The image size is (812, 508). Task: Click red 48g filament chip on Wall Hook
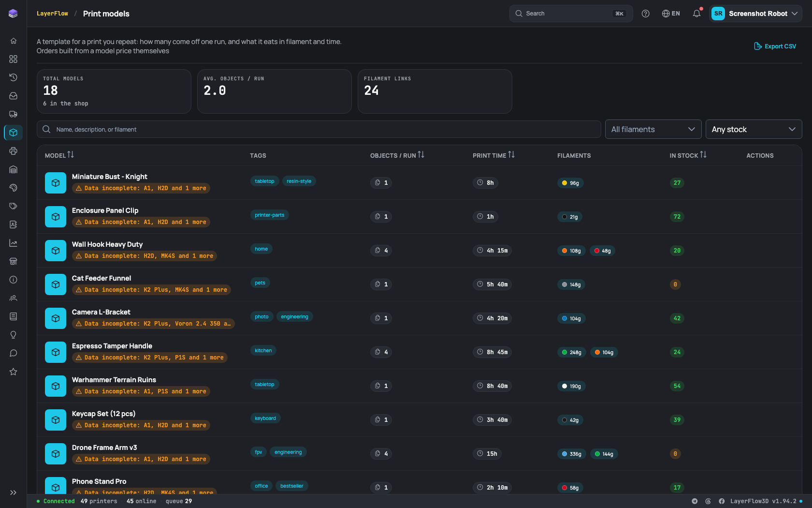click(602, 251)
